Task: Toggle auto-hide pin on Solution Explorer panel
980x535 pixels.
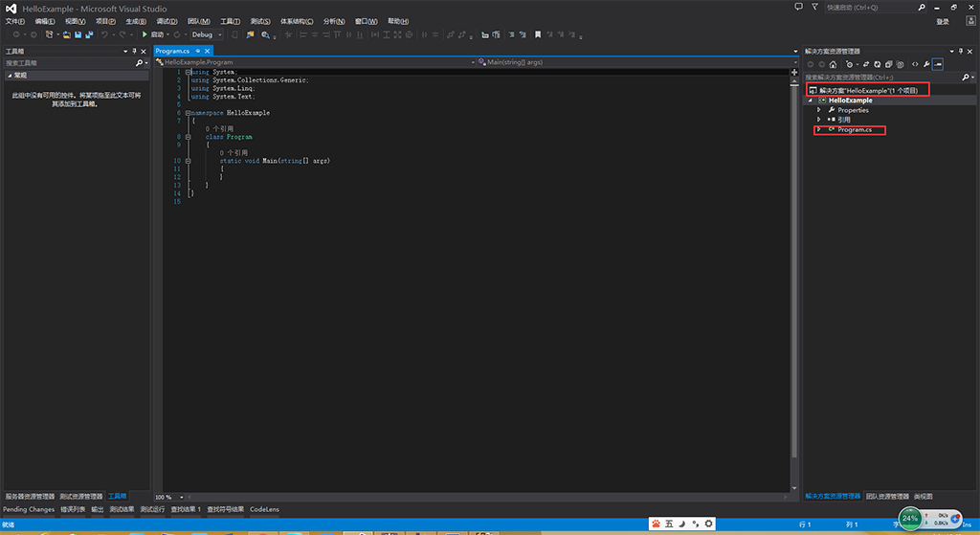Action: click(961, 52)
